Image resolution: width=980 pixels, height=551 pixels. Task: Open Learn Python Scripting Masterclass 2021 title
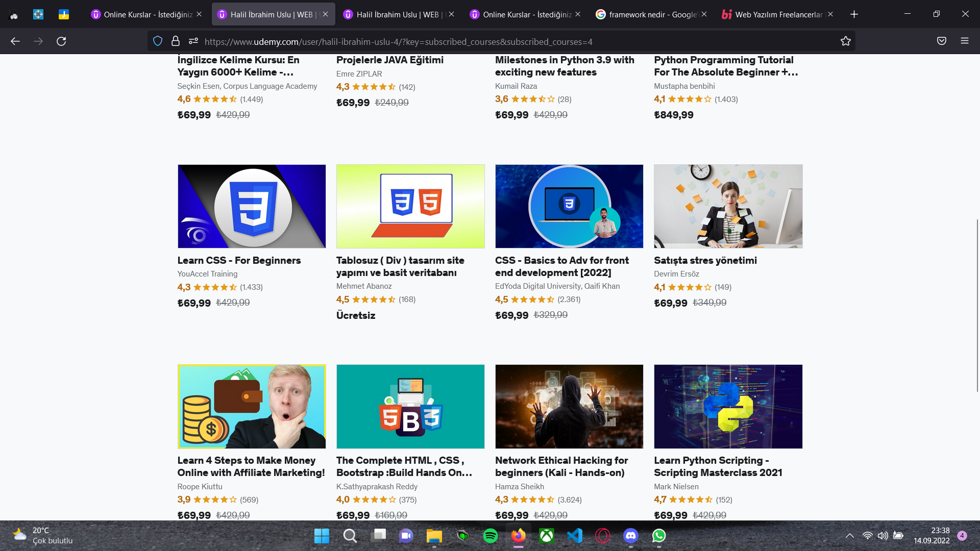click(x=718, y=466)
